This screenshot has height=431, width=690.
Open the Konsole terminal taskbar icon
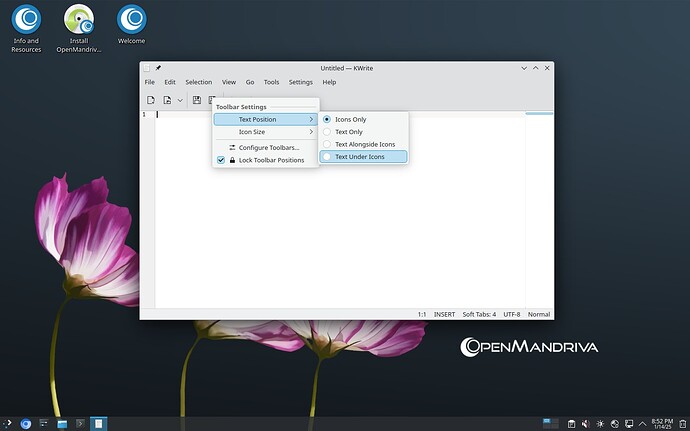[x=80, y=424]
